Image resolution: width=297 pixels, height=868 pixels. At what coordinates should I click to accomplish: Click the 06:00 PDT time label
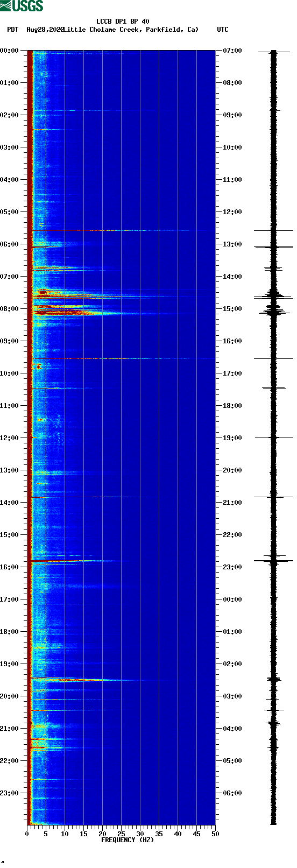[10, 244]
